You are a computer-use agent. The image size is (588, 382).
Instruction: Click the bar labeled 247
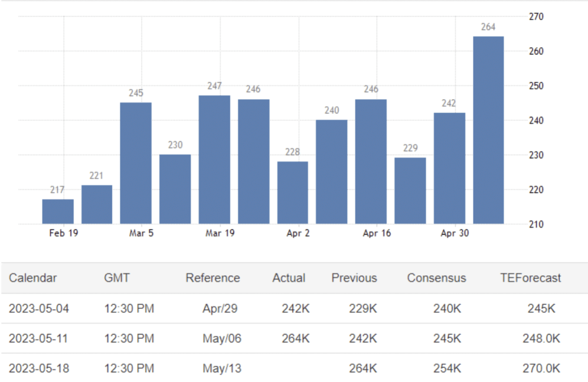point(214,160)
